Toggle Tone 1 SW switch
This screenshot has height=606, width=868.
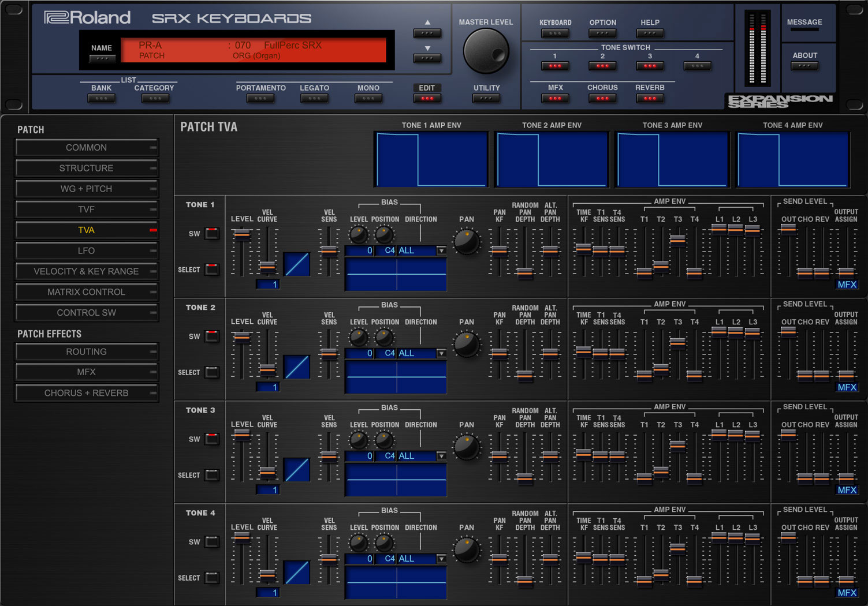[x=213, y=234]
